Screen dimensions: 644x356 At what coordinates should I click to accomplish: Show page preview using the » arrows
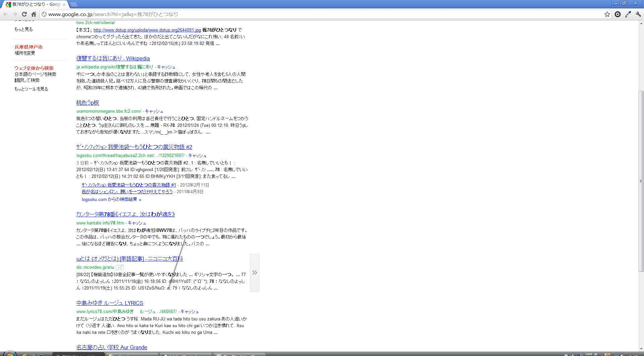coord(255,273)
